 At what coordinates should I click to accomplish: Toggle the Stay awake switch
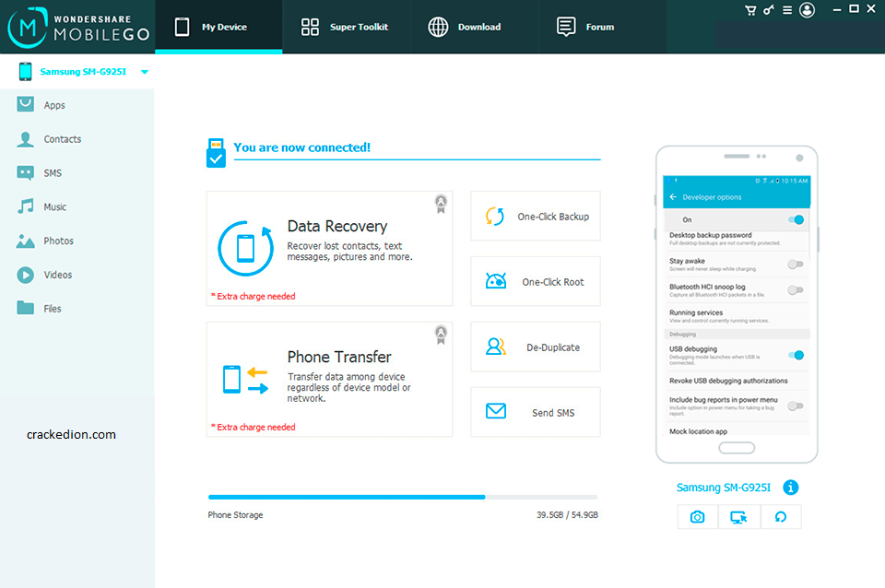796,265
